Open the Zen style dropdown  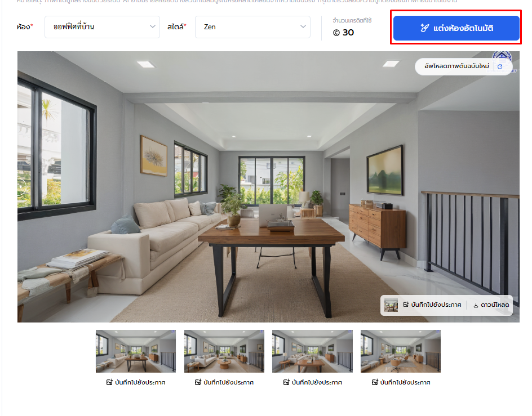coord(252,26)
